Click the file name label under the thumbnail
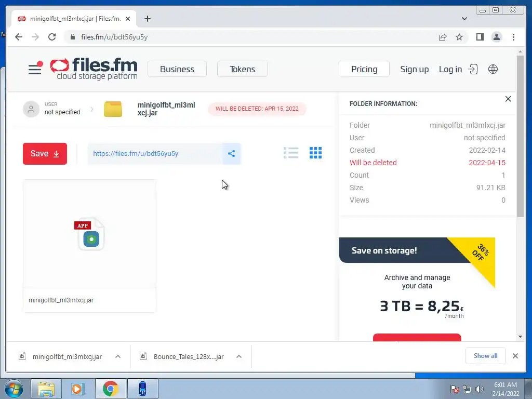Viewport: 532px width, 399px height. point(61,300)
